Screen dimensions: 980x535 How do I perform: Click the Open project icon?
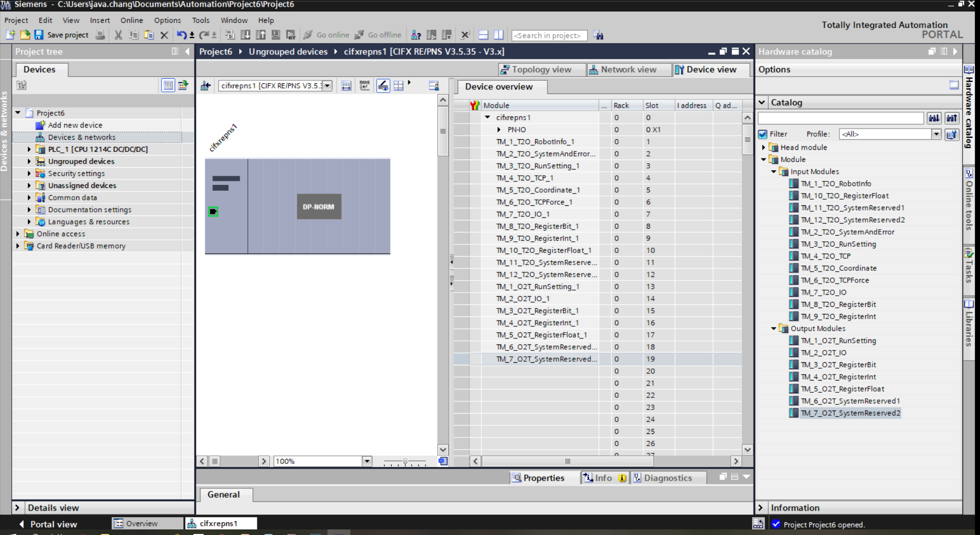(x=25, y=35)
